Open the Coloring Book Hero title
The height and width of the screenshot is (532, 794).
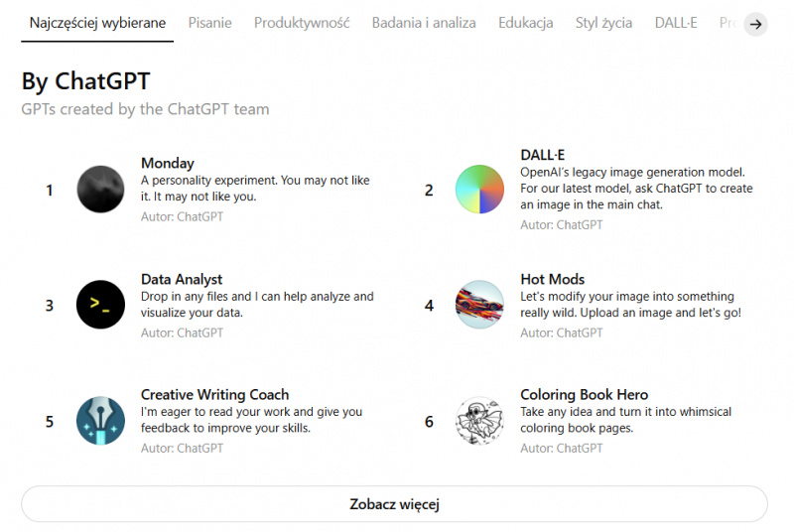tap(584, 395)
